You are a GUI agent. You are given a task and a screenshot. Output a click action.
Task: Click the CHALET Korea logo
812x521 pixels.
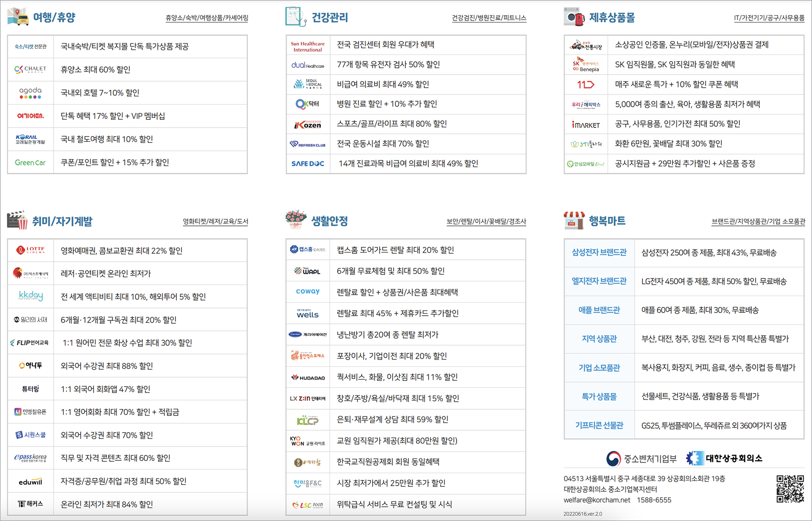(x=30, y=69)
